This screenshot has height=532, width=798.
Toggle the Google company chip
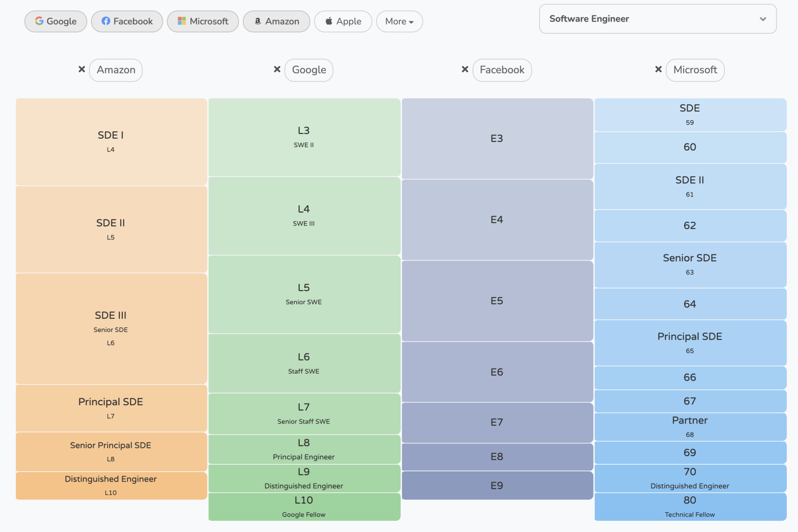click(56, 21)
